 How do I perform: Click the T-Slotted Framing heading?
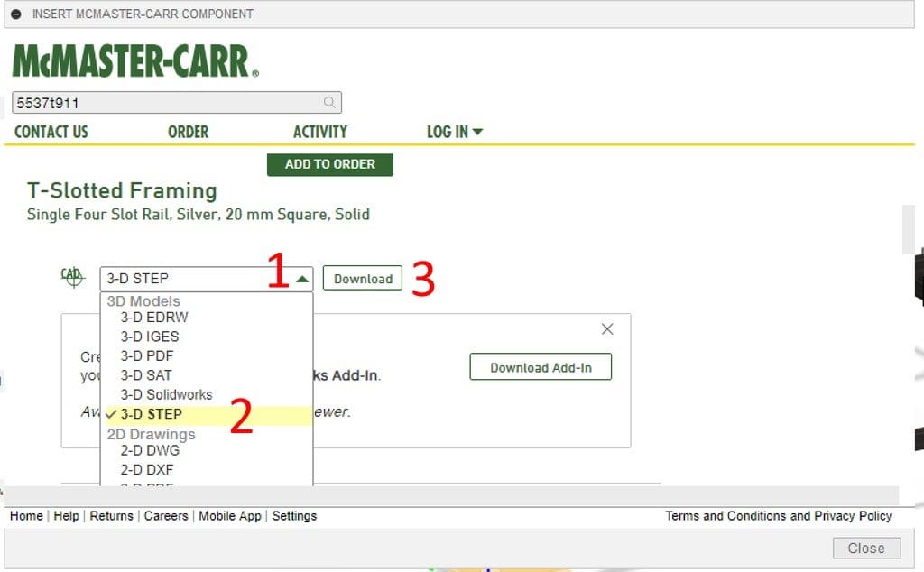(x=122, y=191)
